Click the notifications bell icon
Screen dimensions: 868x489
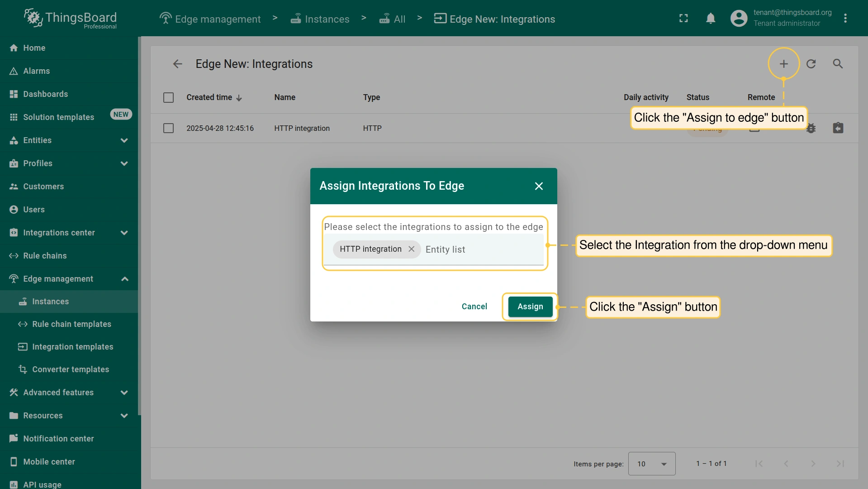click(x=711, y=18)
